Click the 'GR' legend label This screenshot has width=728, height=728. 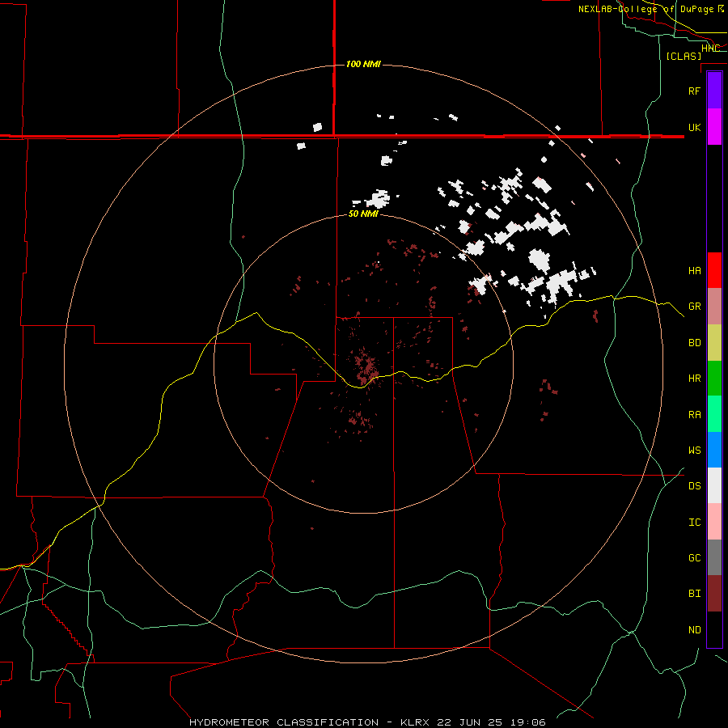tap(694, 307)
